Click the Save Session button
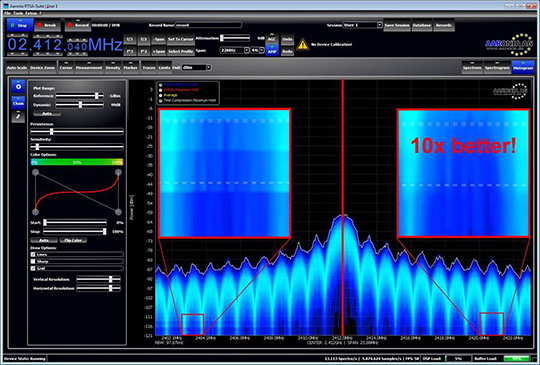The width and height of the screenshot is (540, 365). [397, 25]
